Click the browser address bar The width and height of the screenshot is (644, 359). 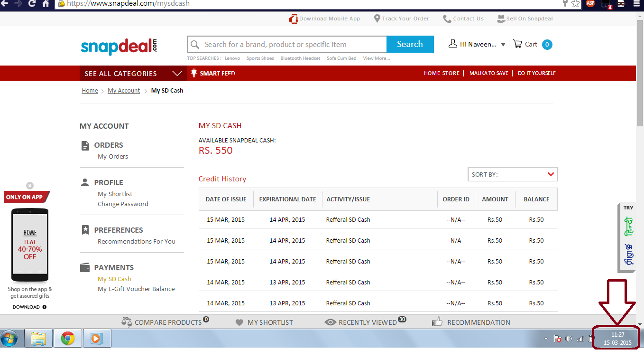point(308,3)
